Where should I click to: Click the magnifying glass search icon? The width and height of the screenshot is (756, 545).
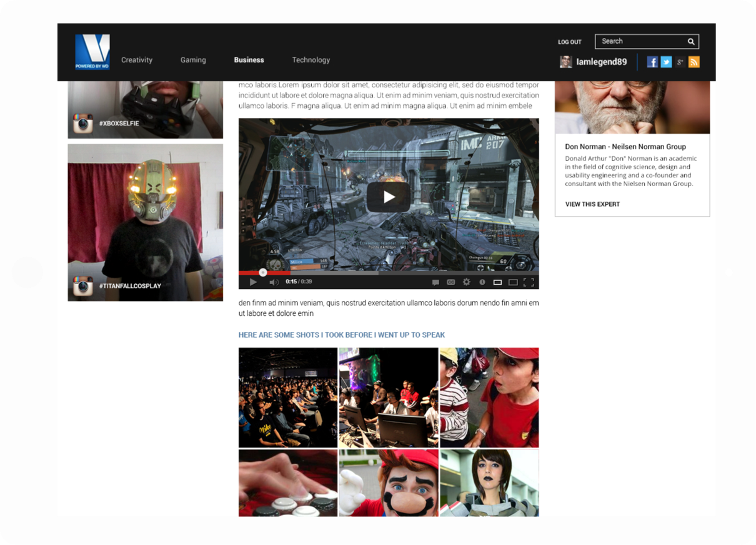(x=691, y=42)
